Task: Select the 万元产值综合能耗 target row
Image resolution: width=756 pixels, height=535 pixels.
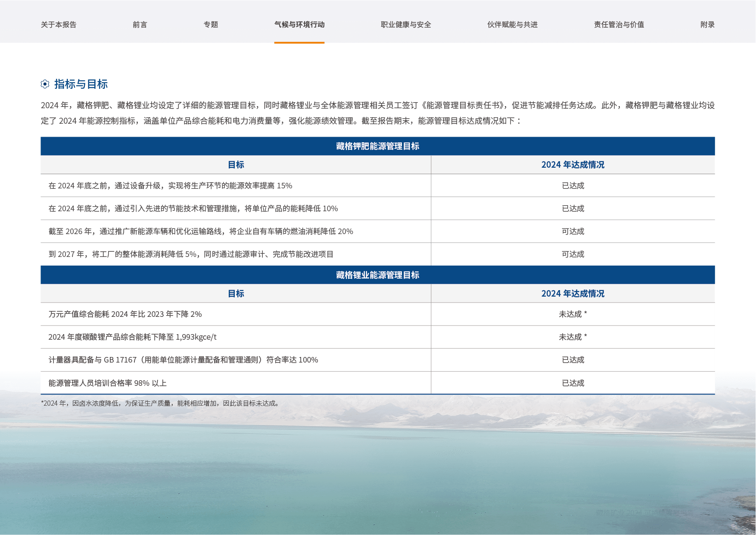Action: [x=125, y=314]
